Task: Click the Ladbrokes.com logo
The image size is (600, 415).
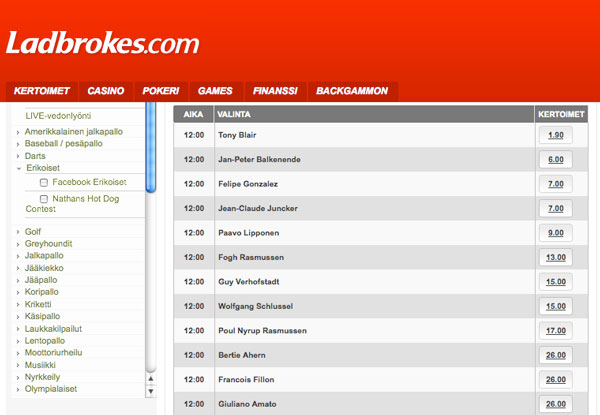Action: point(103,43)
